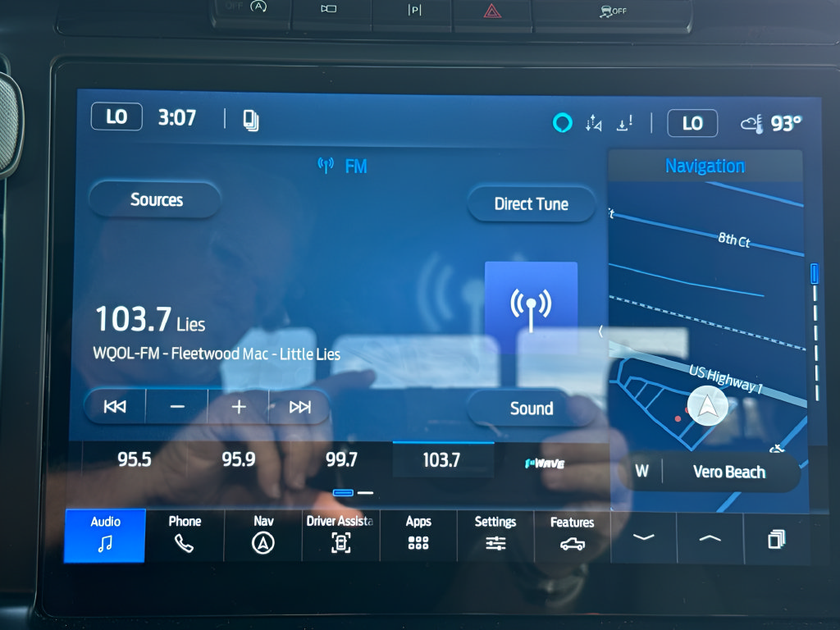Image resolution: width=840 pixels, height=630 pixels.
Task: Open the Phone menu
Action: [185, 535]
